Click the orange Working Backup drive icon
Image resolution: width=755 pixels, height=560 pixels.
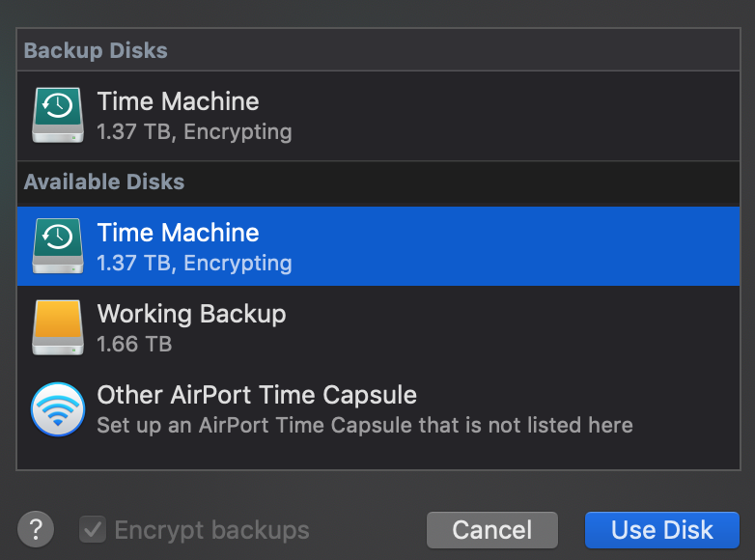(x=59, y=328)
